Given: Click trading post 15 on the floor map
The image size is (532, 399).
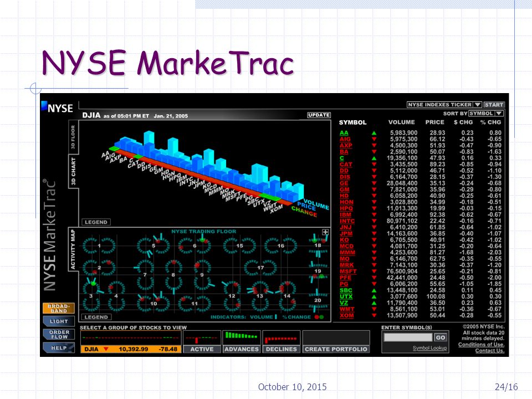Looking at the screenshot, I should 239,245.
